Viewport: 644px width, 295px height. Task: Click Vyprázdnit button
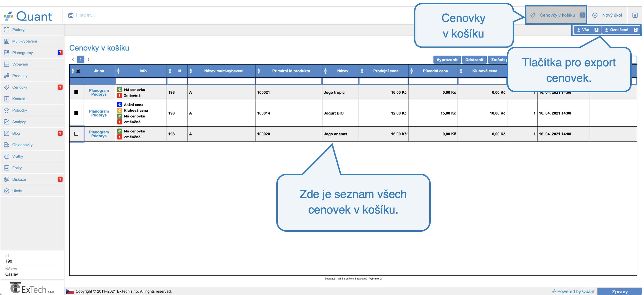(447, 59)
